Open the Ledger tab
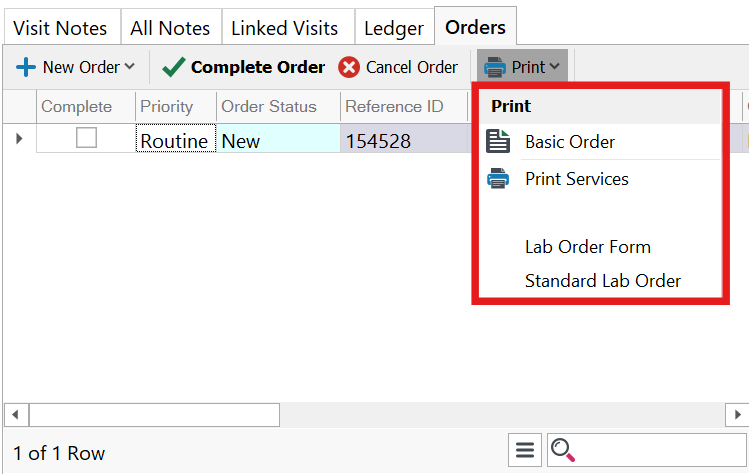This screenshot has width=749, height=475. (x=393, y=28)
